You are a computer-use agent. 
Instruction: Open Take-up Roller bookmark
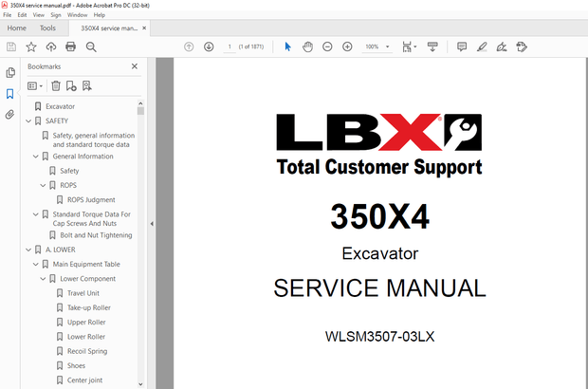[x=89, y=307]
